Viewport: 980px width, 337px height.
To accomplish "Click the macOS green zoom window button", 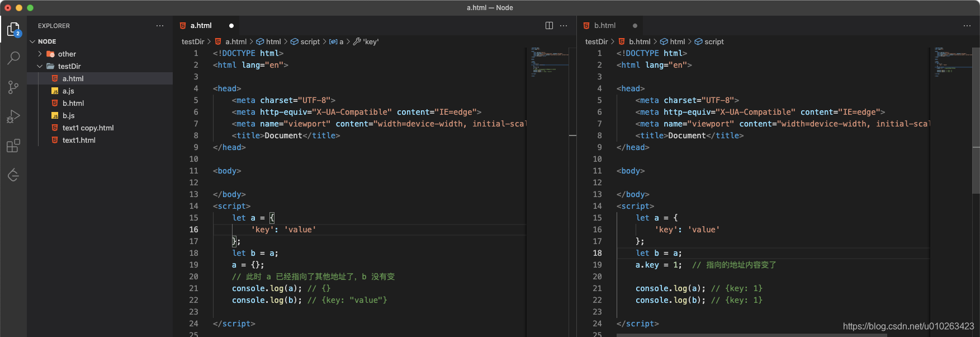I will (30, 8).
